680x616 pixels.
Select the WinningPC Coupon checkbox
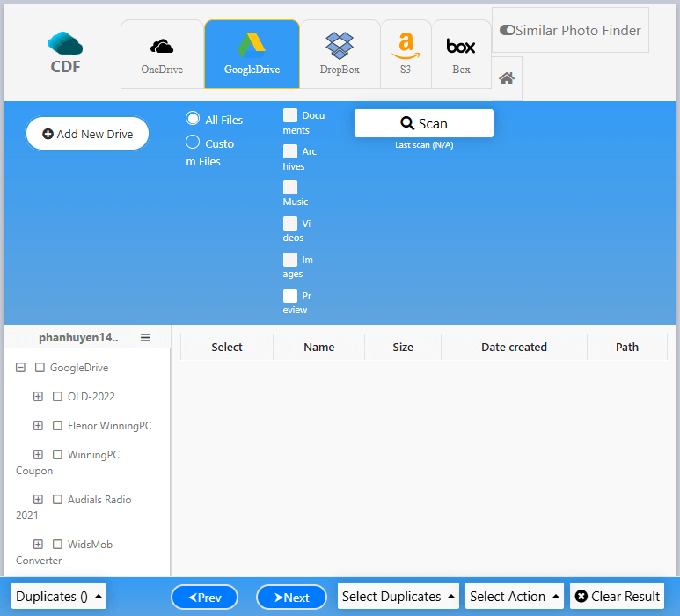[57, 455]
